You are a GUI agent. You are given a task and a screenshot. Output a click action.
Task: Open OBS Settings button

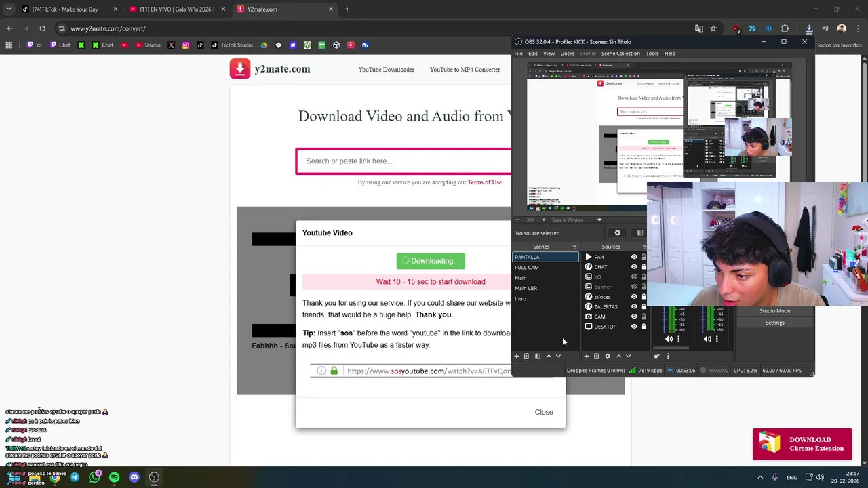775,323
